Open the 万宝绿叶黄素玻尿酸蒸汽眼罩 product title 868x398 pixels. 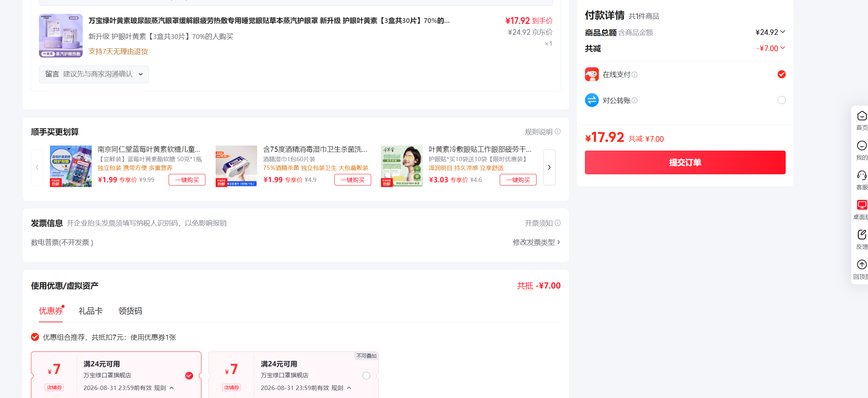coord(269,21)
